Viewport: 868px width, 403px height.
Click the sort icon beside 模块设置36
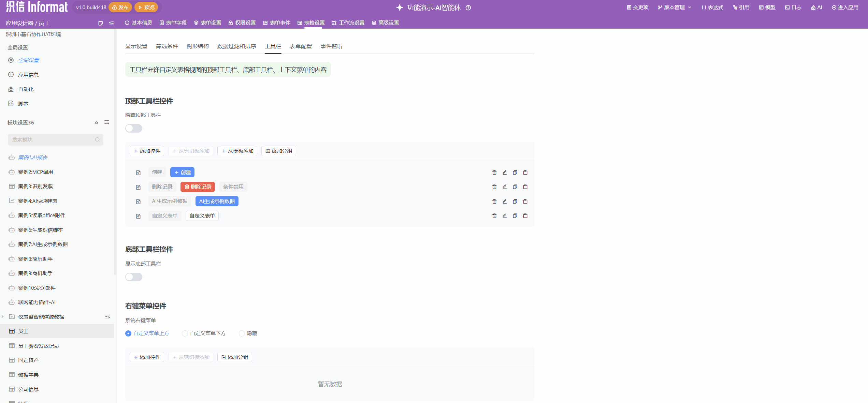(x=107, y=122)
